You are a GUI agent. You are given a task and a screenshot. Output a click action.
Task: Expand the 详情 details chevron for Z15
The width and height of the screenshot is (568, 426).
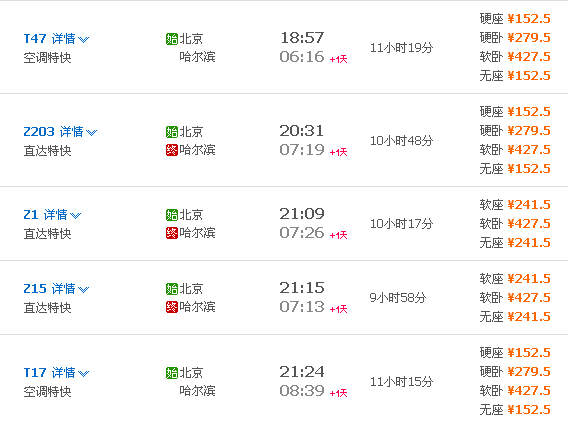pyautogui.click(x=84, y=290)
